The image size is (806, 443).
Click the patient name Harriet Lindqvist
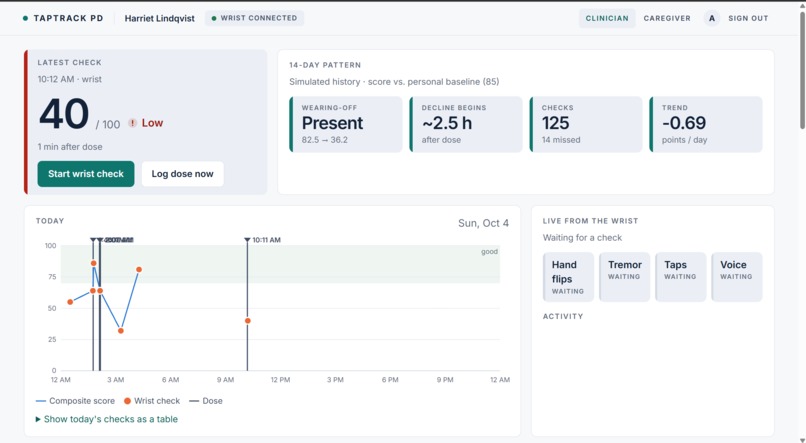159,19
